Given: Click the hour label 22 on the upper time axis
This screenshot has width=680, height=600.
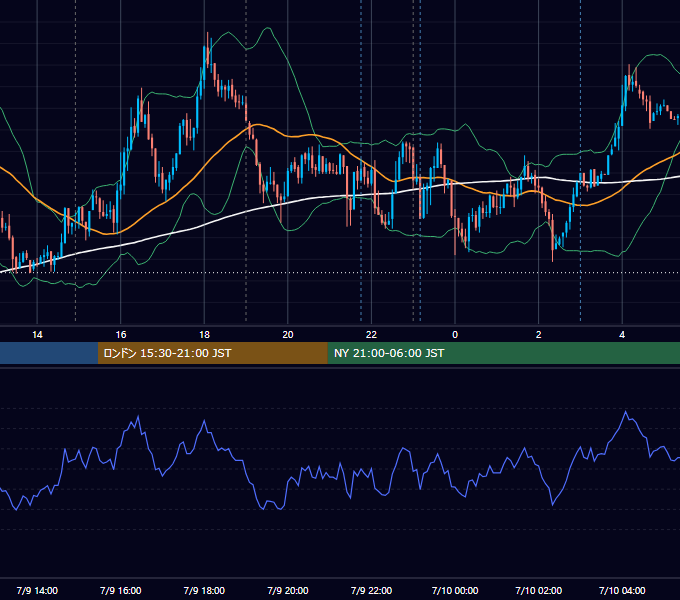Looking at the screenshot, I should 371,335.
